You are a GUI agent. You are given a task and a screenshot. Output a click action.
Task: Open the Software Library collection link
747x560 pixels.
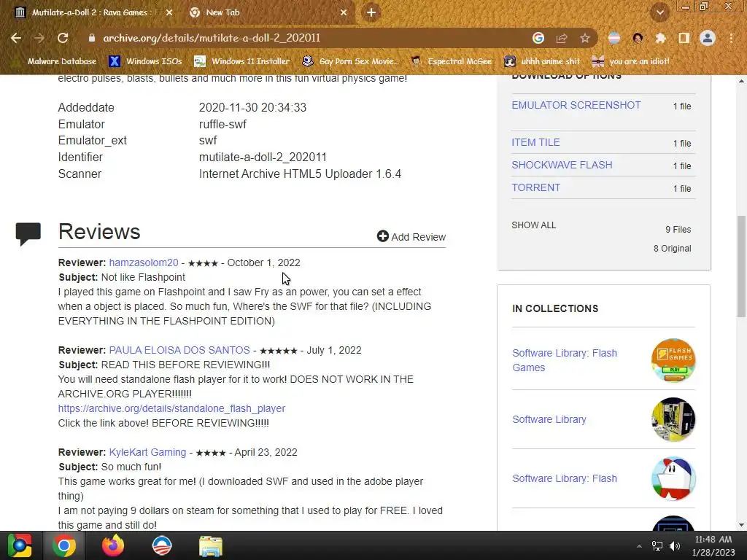(x=549, y=419)
